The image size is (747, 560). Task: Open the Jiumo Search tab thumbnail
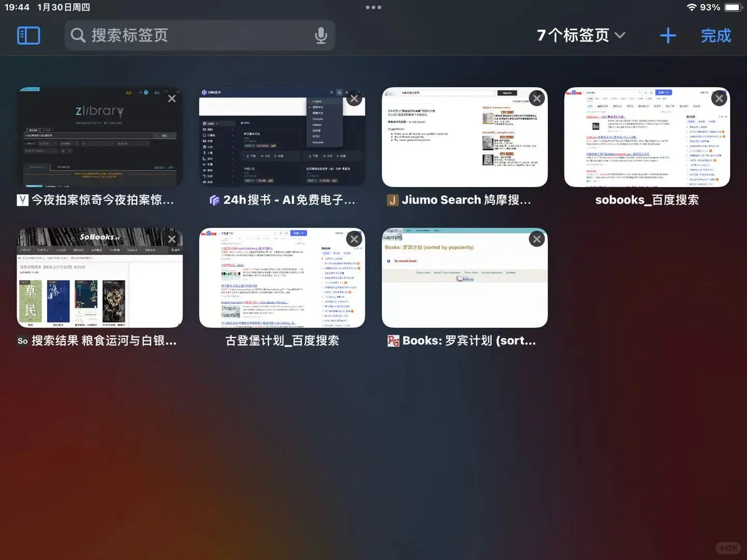[x=465, y=137]
